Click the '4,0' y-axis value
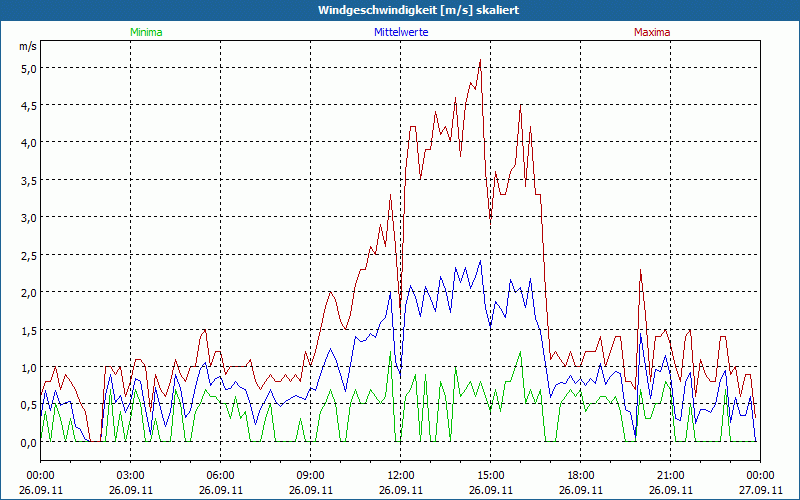Viewport: 800px width, 500px height. click(29, 143)
